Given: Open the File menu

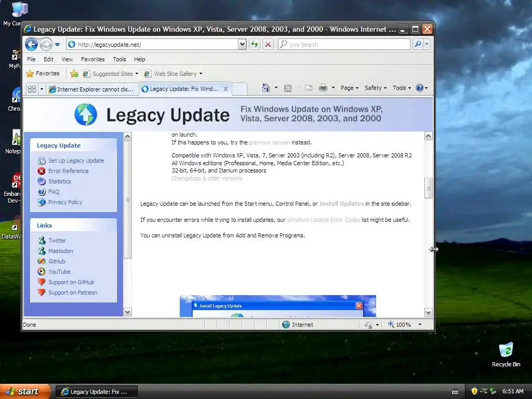Looking at the screenshot, I should pos(31,59).
